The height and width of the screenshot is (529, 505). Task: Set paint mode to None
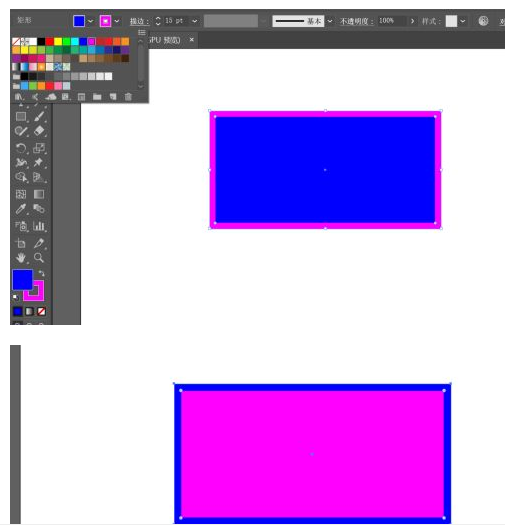(x=41, y=311)
